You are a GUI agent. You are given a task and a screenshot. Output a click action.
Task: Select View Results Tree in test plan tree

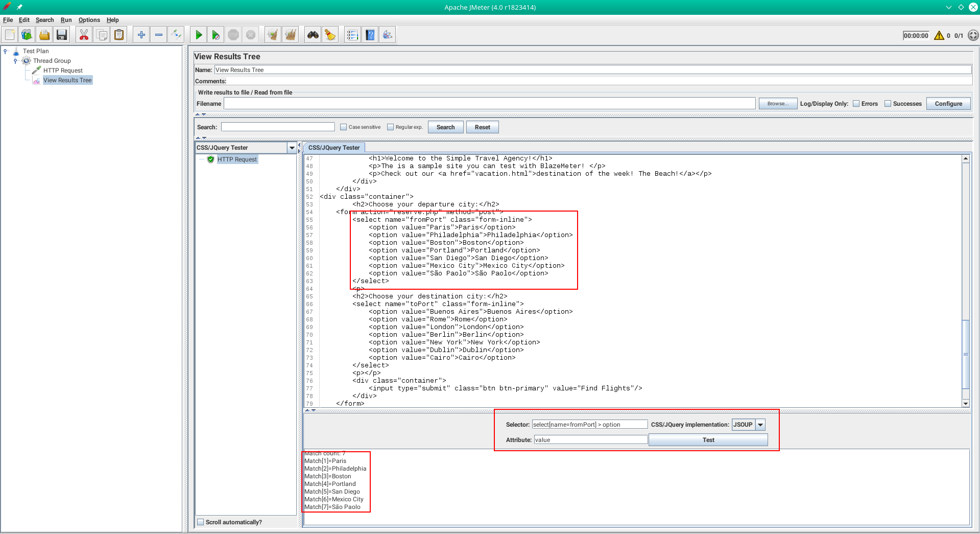coord(67,80)
